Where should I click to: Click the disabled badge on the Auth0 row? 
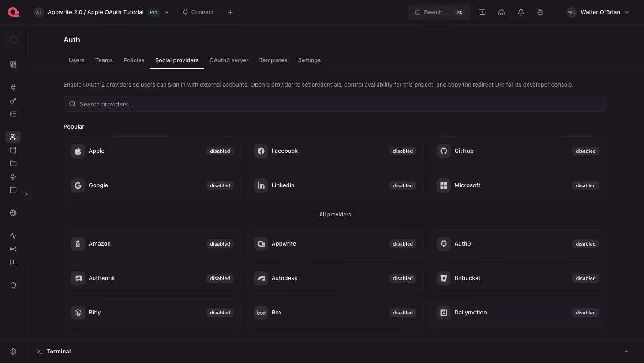586,244
